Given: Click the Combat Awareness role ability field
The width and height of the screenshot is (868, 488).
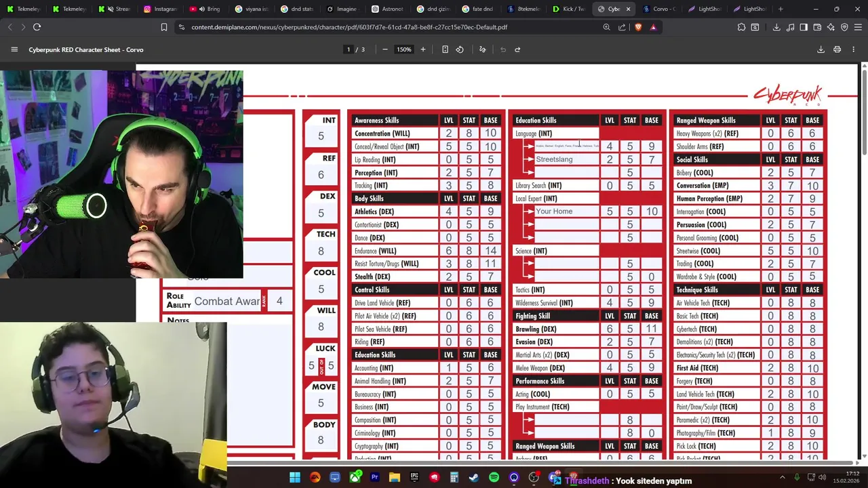Looking at the screenshot, I should [226, 301].
